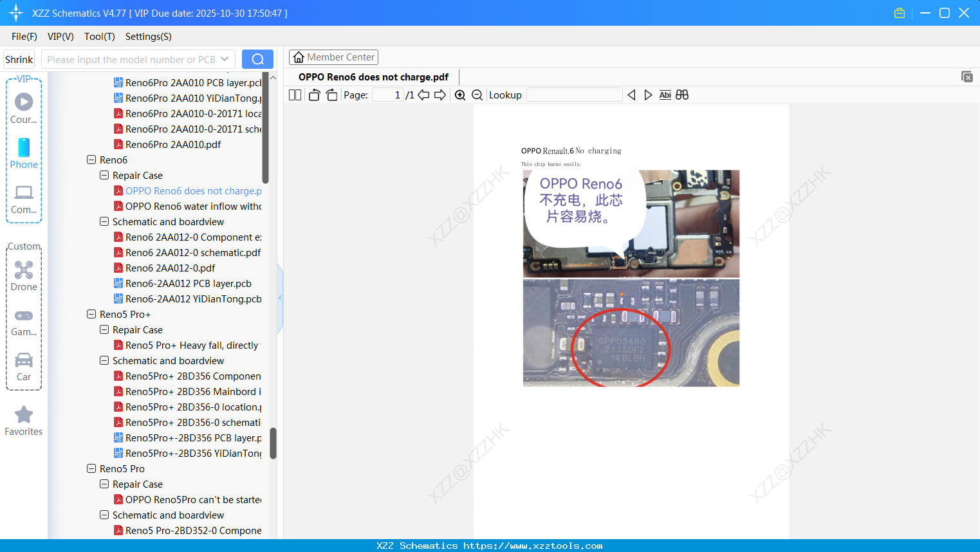
Task: Collapse Repair Case under Reno5 Pro
Action: 104,484
